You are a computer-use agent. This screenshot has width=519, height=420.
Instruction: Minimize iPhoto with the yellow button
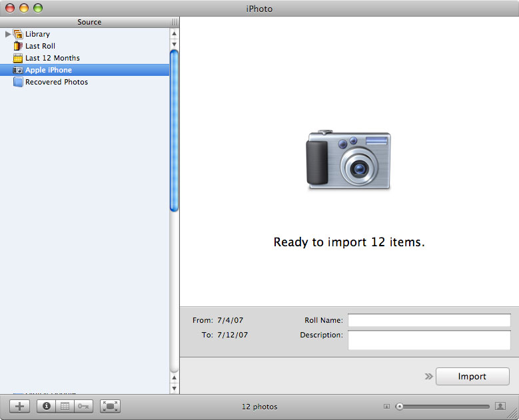[x=24, y=8]
